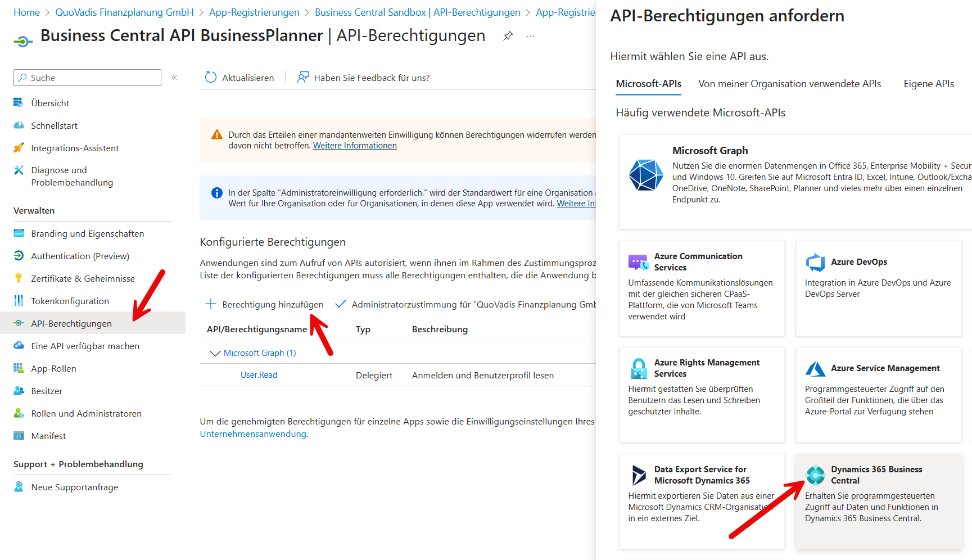This screenshot has height=560, width=972.
Task: Click Haben Sie Feedback für uns?
Action: pos(363,78)
